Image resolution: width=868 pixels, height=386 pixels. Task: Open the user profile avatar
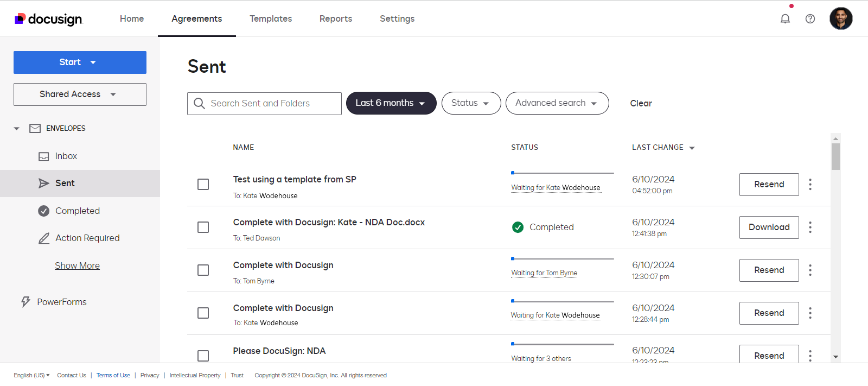click(840, 18)
